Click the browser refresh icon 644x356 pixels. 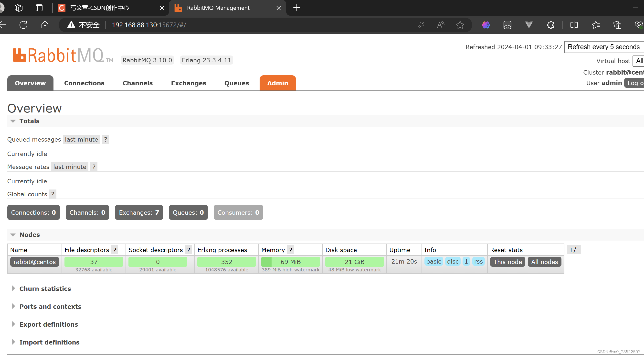tap(23, 25)
